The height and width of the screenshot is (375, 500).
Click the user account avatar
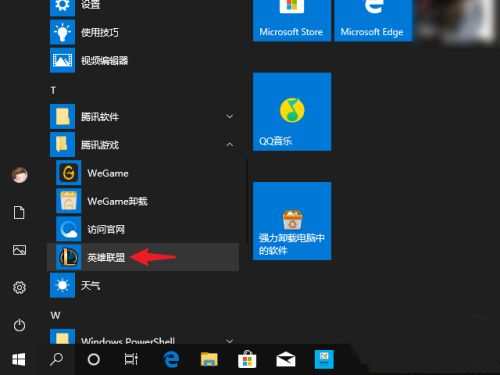pyautogui.click(x=20, y=175)
